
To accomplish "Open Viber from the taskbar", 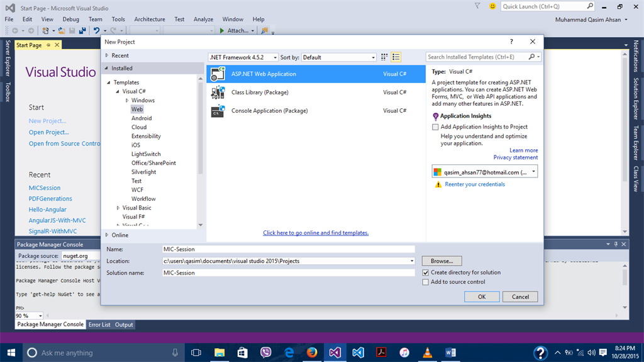I will (266, 353).
